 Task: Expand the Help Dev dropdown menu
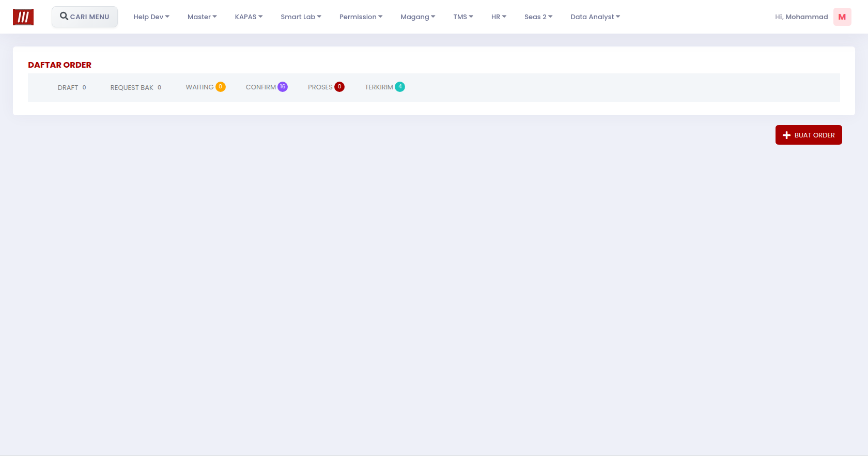pos(151,17)
